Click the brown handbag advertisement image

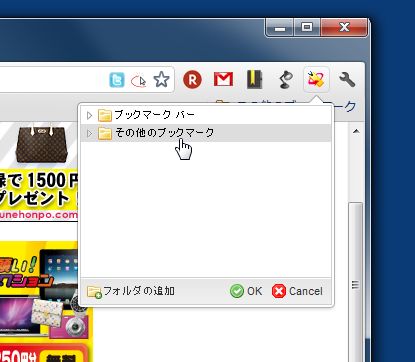click(x=42, y=144)
